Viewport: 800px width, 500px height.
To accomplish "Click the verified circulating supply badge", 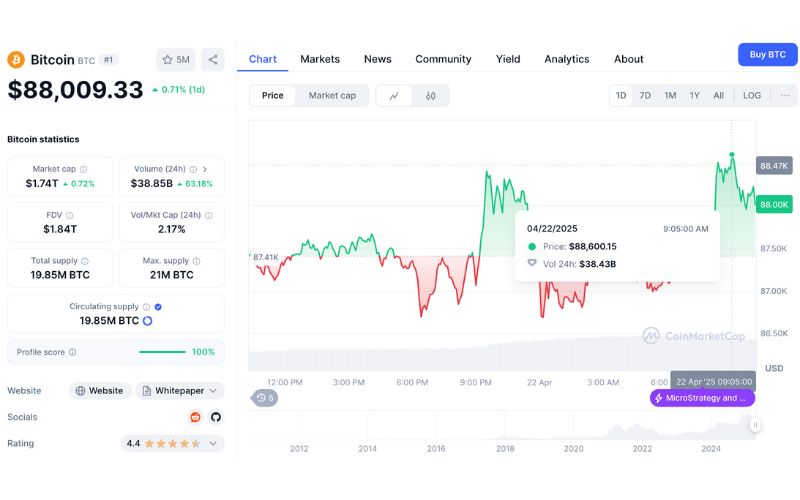I will tap(158, 307).
